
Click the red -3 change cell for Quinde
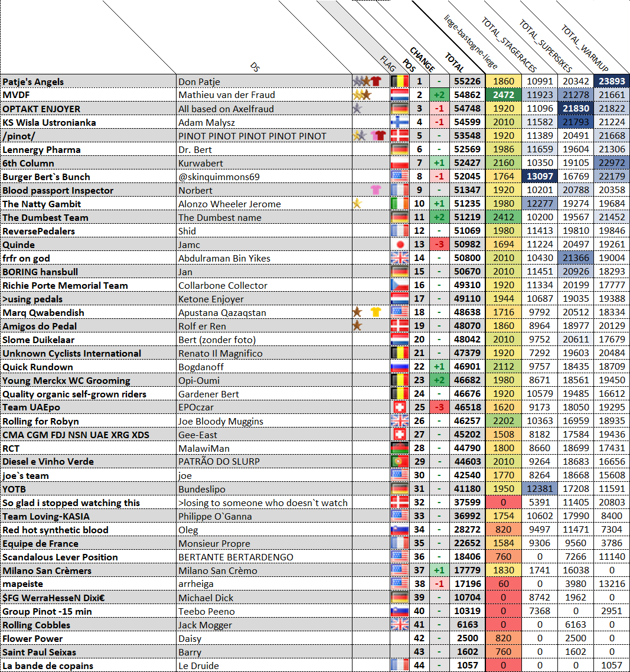point(439,244)
